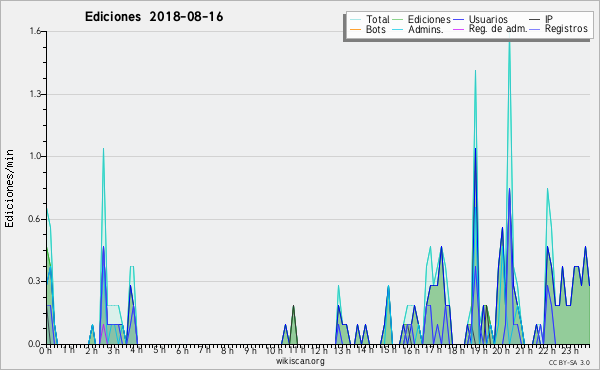Click the 0.3 y-axis value

(35, 281)
